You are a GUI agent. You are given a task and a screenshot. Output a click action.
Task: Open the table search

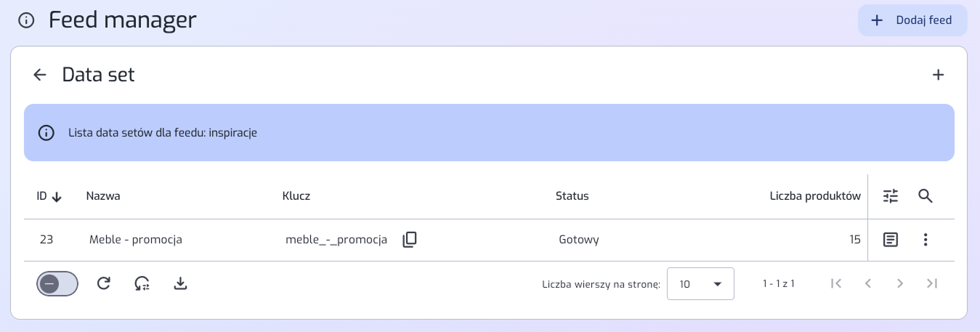coord(926,196)
